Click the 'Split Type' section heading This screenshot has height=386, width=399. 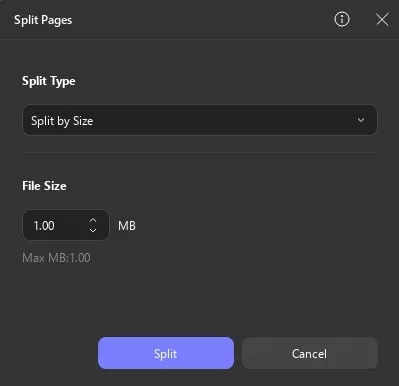coord(49,81)
